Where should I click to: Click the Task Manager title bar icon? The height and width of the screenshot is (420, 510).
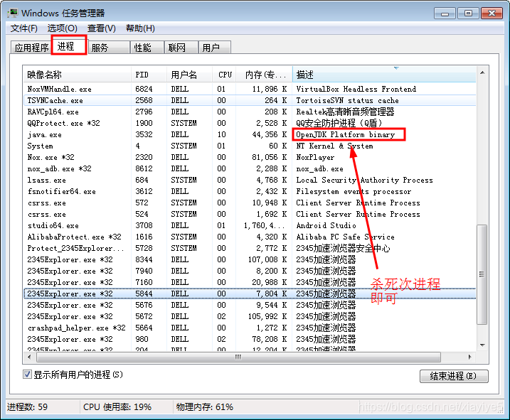click(x=13, y=13)
